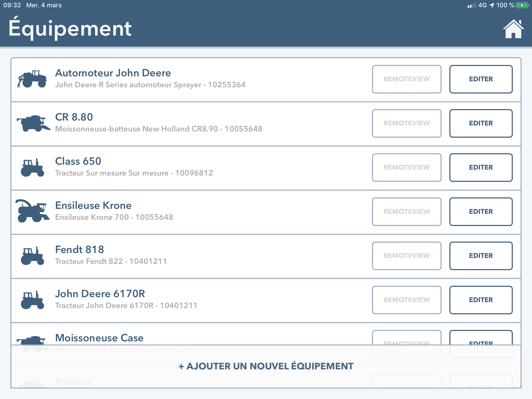This screenshot has height=399, width=532.
Task: Select the John Deere 6170R title
Action: pyautogui.click(x=100, y=294)
